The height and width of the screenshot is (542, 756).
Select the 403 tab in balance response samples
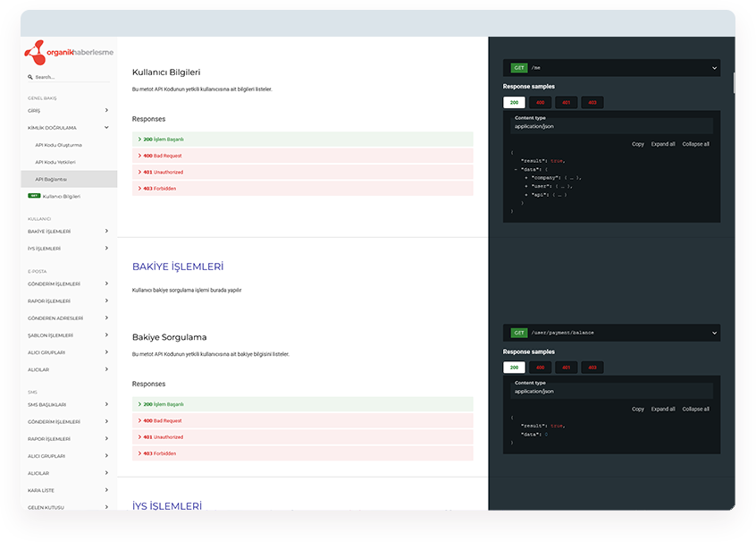point(592,368)
